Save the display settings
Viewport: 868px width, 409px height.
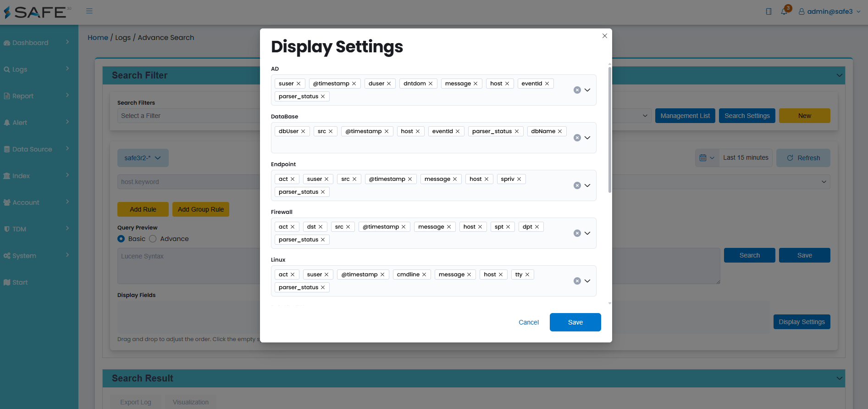tap(575, 322)
